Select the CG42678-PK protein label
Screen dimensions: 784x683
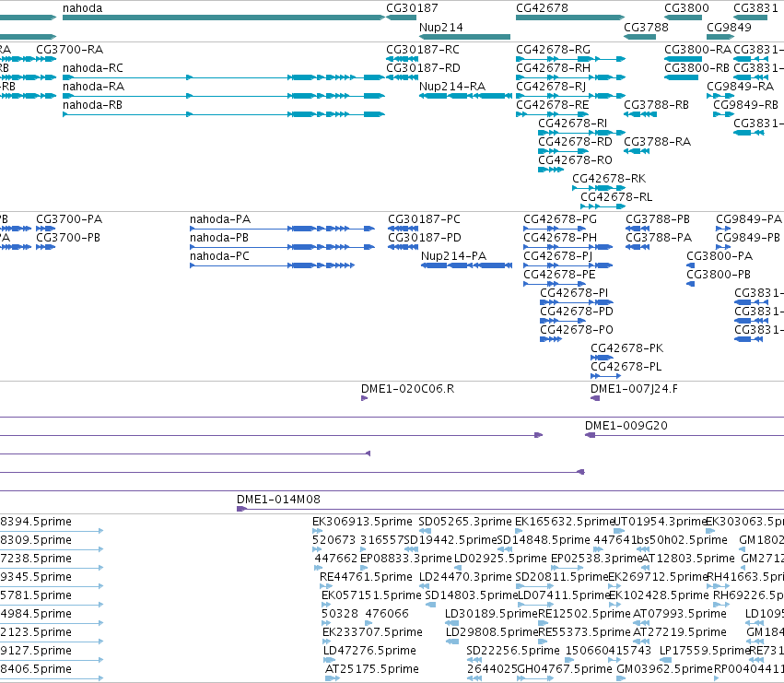click(627, 348)
